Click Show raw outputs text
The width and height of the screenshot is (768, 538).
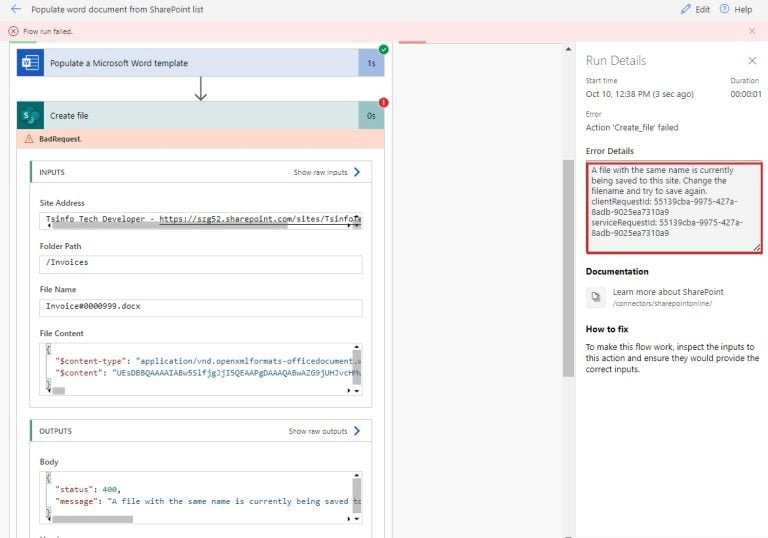(x=318, y=431)
